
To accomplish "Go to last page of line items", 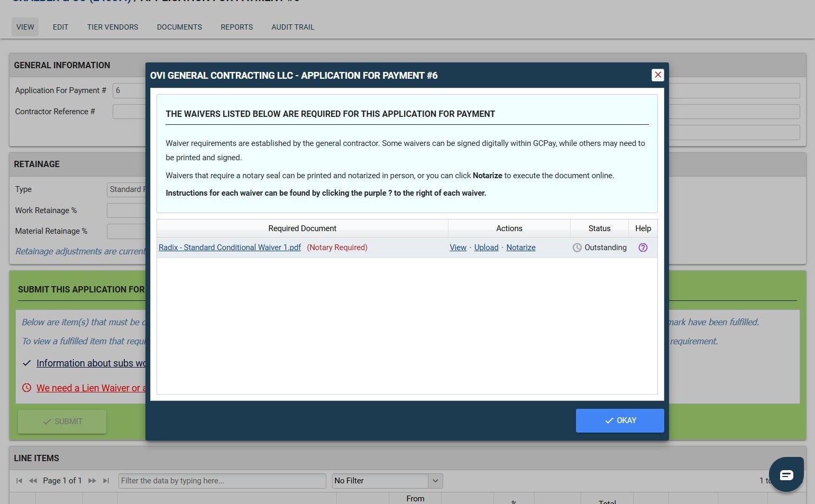I will click(106, 481).
